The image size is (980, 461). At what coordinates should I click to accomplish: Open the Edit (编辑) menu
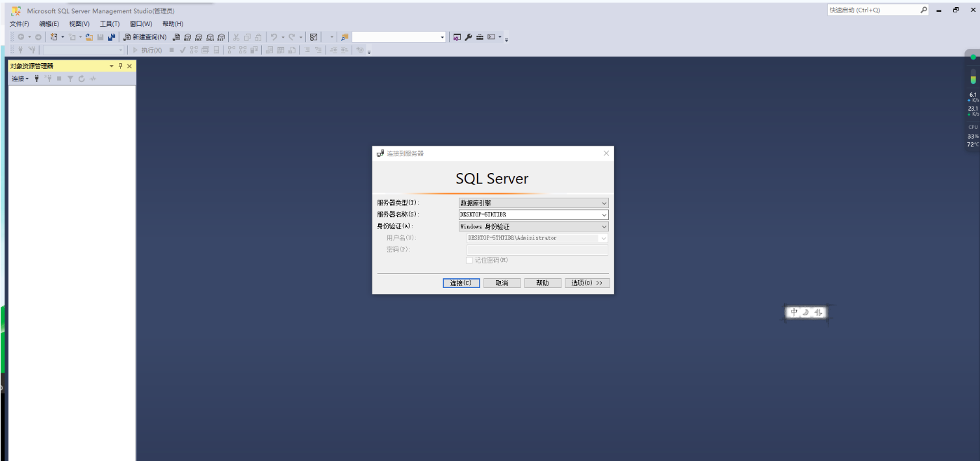(x=49, y=23)
